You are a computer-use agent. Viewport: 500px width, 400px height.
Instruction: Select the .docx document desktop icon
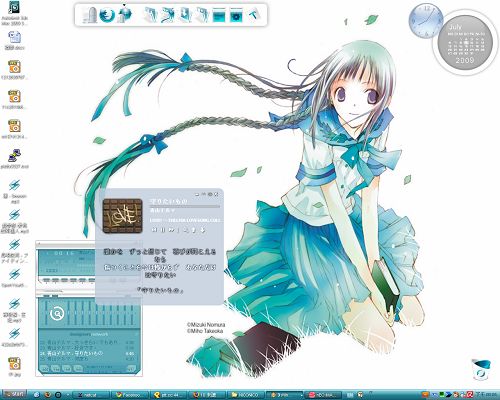coord(14,40)
